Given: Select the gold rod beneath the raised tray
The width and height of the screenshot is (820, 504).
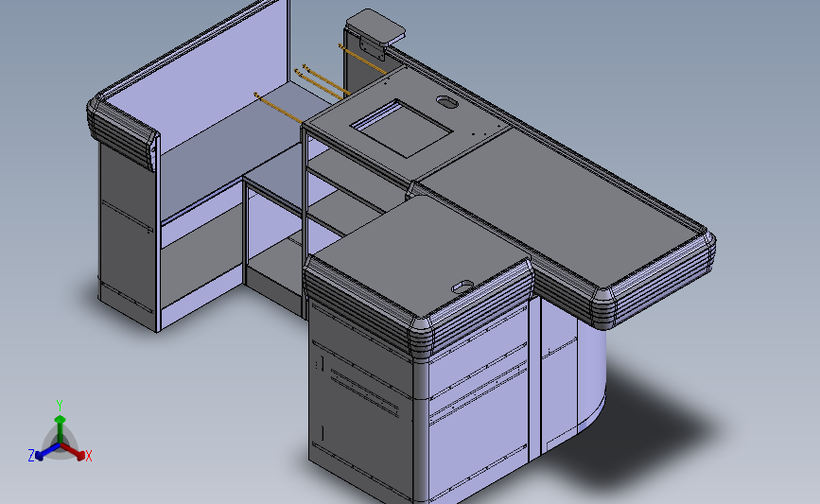Looking at the screenshot, I should point(362,59).
